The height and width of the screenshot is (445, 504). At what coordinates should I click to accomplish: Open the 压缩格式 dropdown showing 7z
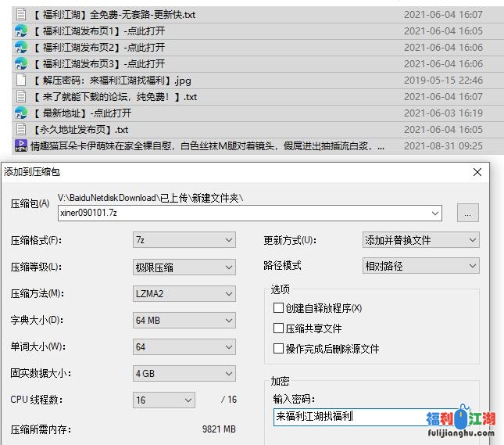(x=184, y=240)
